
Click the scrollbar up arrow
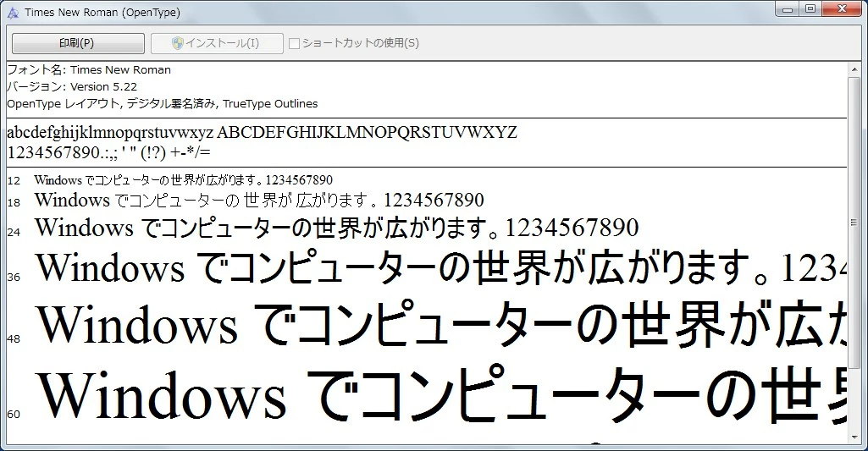[854, 69]
